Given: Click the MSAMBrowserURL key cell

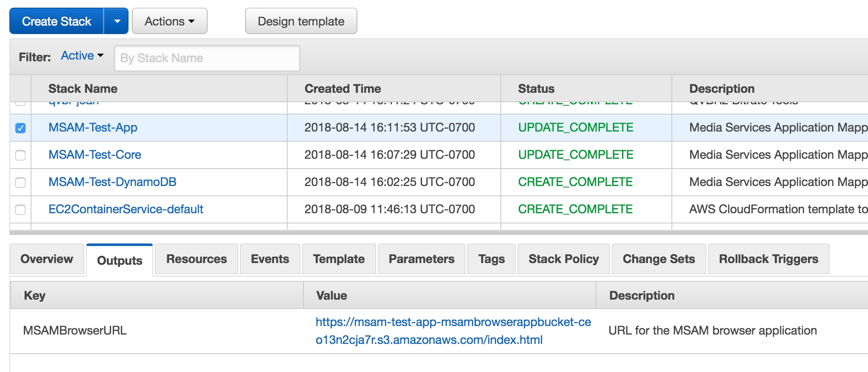Looking at the screenshot, I should [75, 330].
